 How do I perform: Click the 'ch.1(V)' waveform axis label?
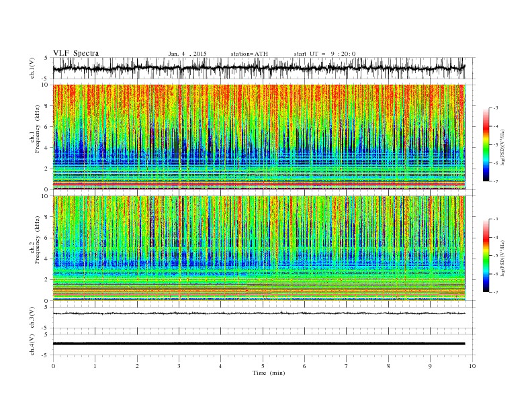32,68
